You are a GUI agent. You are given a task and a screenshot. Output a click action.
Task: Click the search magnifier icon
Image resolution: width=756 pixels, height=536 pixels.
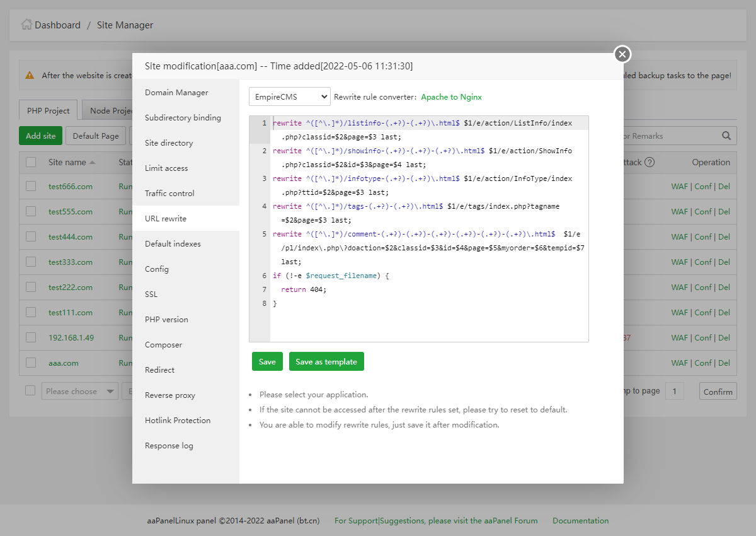pos(726,136)
